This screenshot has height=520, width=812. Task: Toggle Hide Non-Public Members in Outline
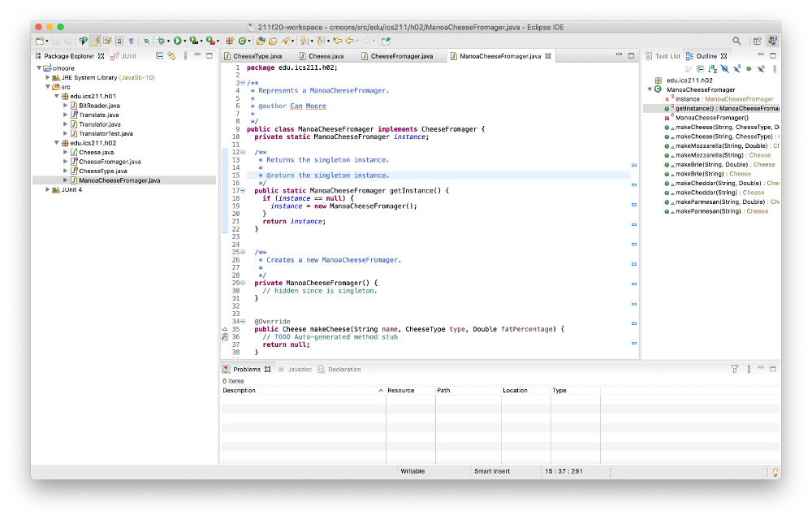point(749,68)
